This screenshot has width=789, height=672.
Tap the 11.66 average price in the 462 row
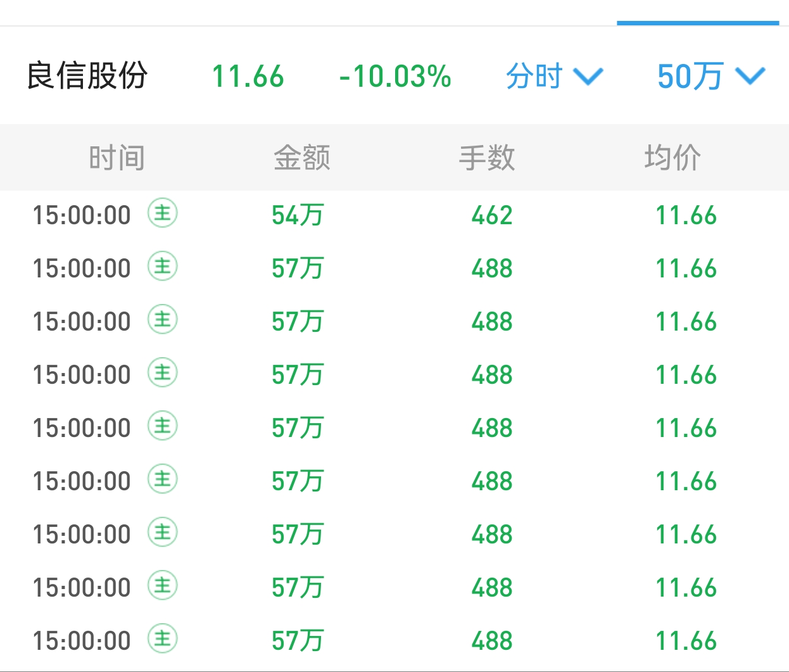(x=686, y=215)
